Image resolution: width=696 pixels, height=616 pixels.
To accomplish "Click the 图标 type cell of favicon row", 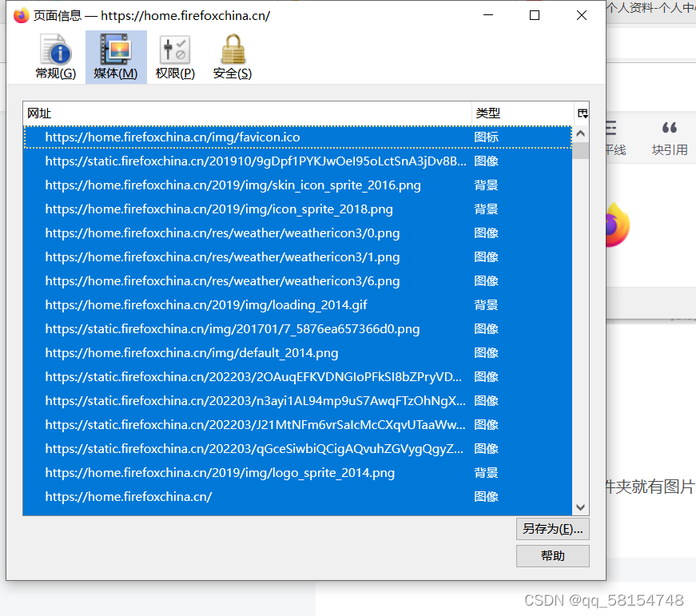I will coord(486,137).
